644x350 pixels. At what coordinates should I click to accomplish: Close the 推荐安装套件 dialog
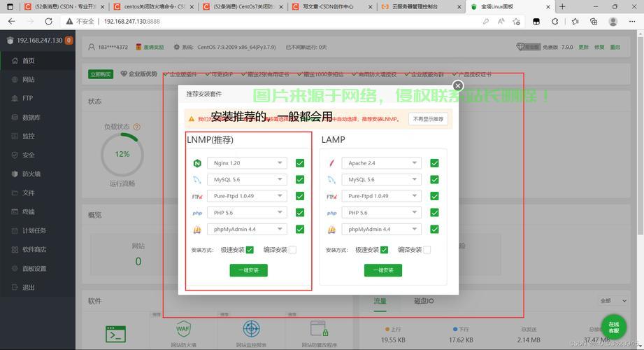tap(458, 85)
